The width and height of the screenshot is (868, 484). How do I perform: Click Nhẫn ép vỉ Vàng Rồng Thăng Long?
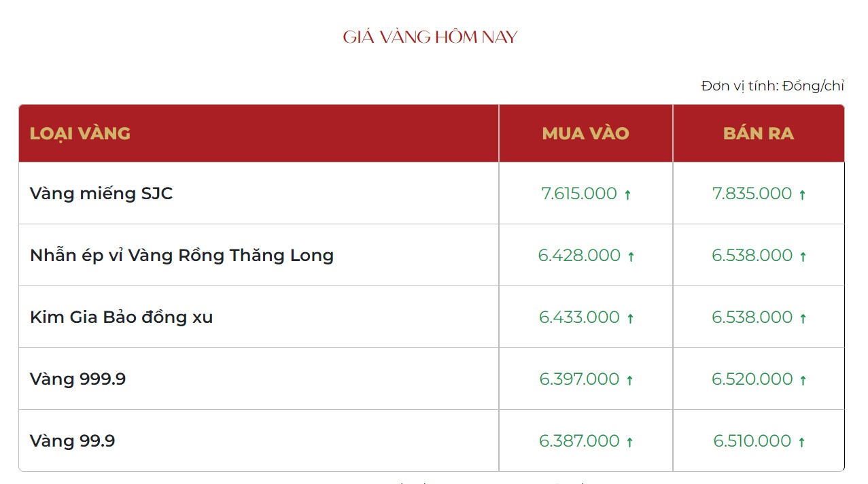(x=181, y=256)
